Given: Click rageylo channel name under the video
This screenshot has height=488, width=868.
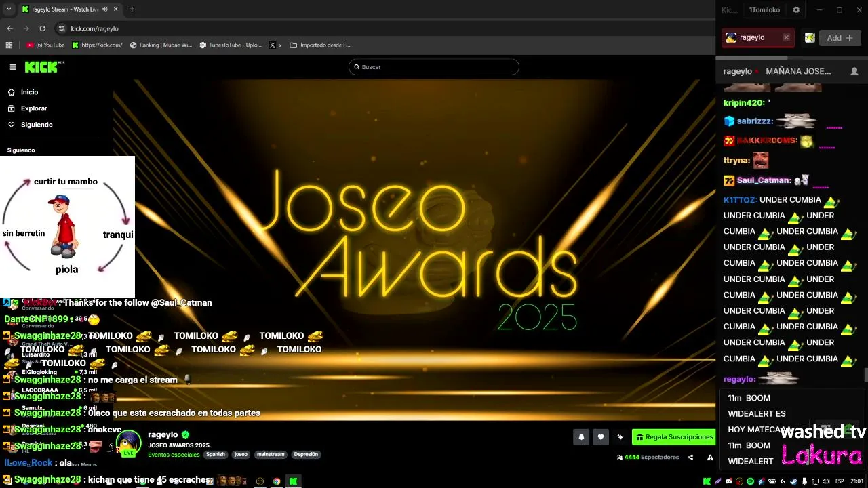Looking at the screenshot, I should click(163, 434).
